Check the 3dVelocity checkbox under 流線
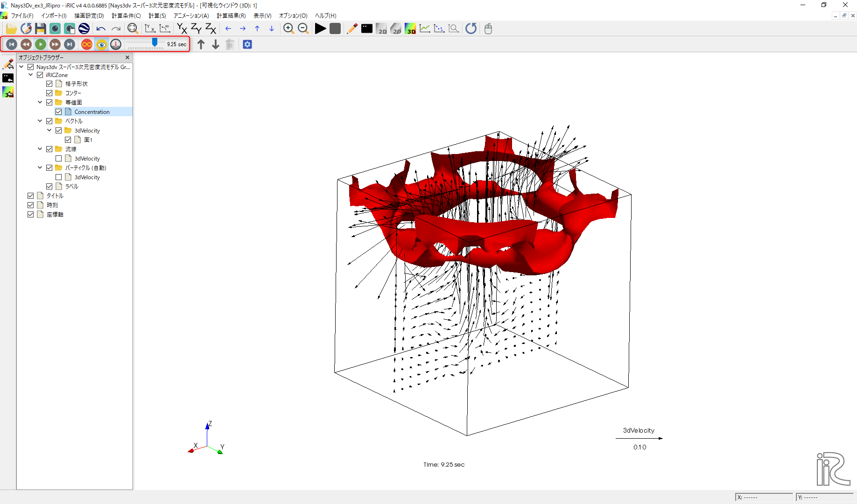Viewport: 857px width, 504px height. tap(59, 159)
